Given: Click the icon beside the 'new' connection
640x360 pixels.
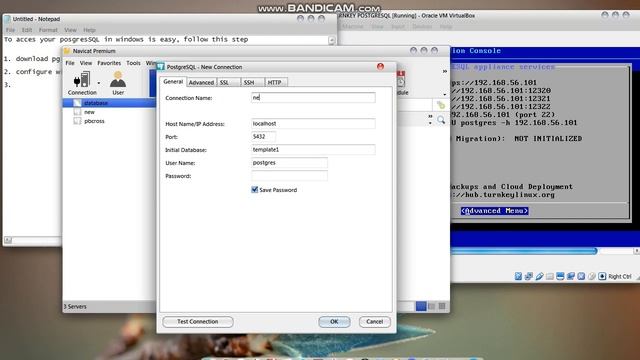Looking at the screenshot, I should click(x=77, y=112).
